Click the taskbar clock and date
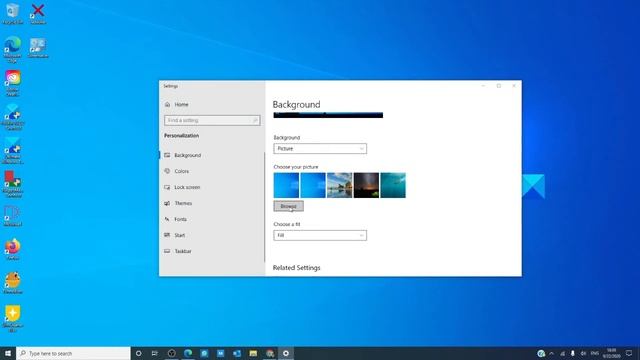The image size is (640, 360). [x=611, y=353]
